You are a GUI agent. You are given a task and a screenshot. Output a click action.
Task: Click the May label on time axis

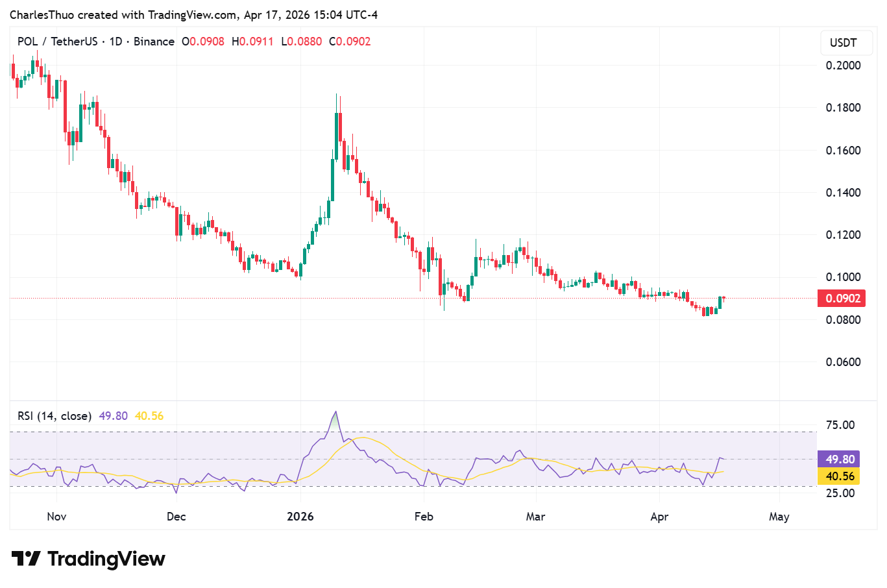[x=779, y=517]
